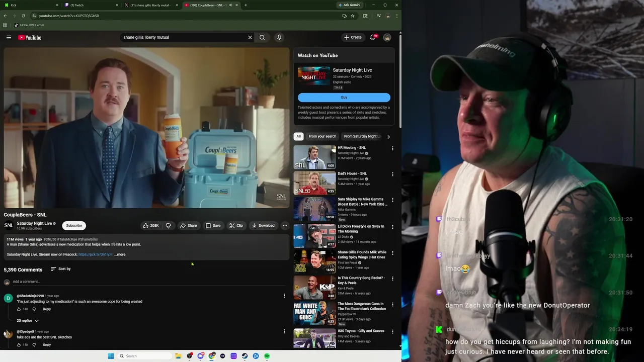Like the ShadeNinja2990 comment
644x362 pixels.
19,309
